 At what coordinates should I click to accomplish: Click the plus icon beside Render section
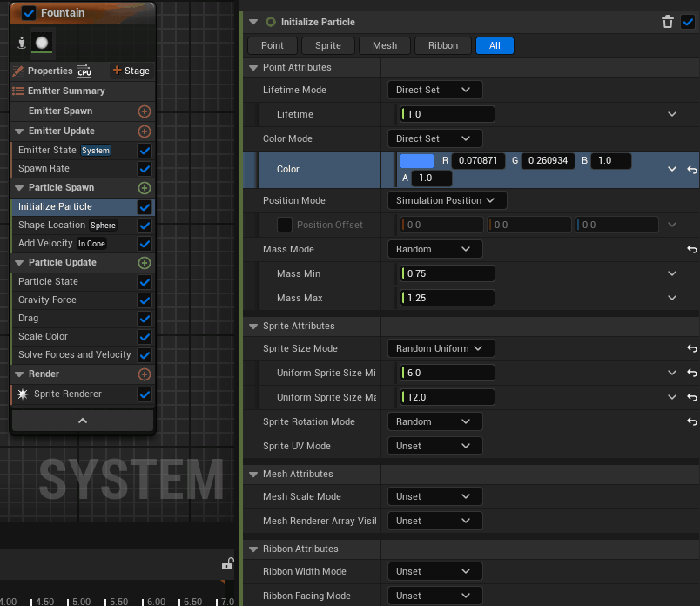point(145,374)
